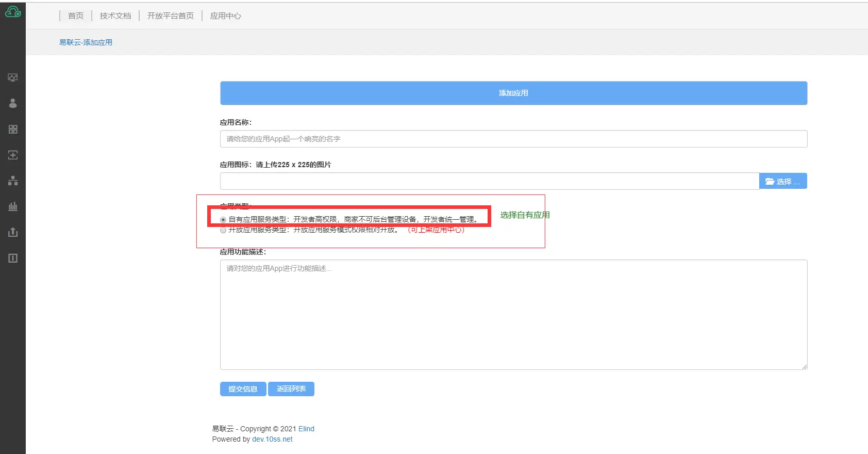Go to 首页 in top navigation
Viewport: 868px width, 454px height.
click(x=76, y=16)
